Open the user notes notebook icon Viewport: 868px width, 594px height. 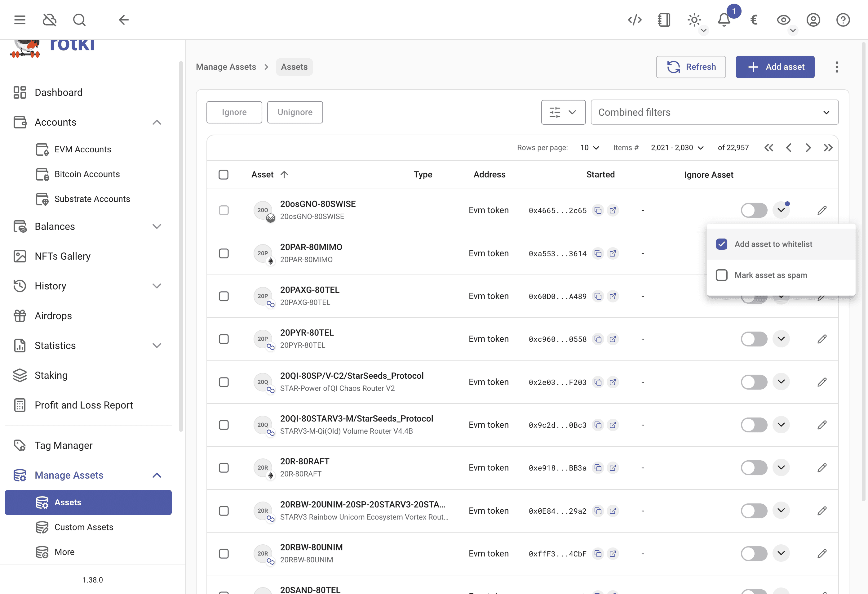click(x=664, y=20)
